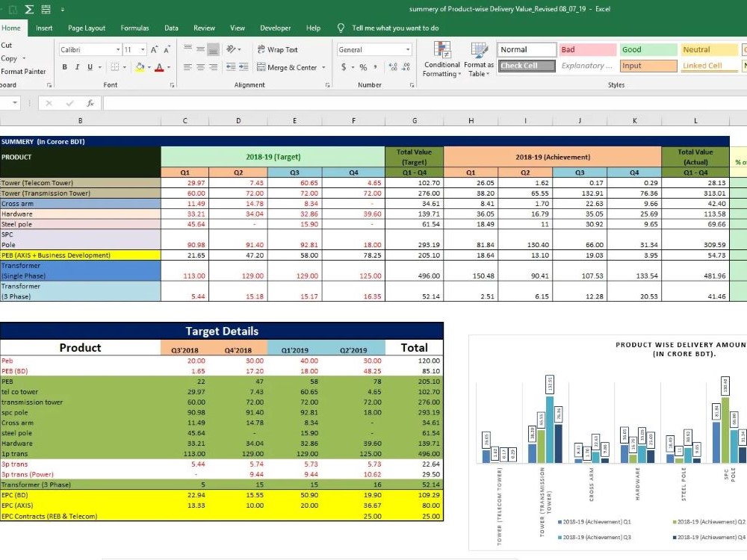Image resolution: width=747 pixels, height=560 pixels.
Task: Expand the Underline style dropdown arrow
Action: click(x=99, y=67)
